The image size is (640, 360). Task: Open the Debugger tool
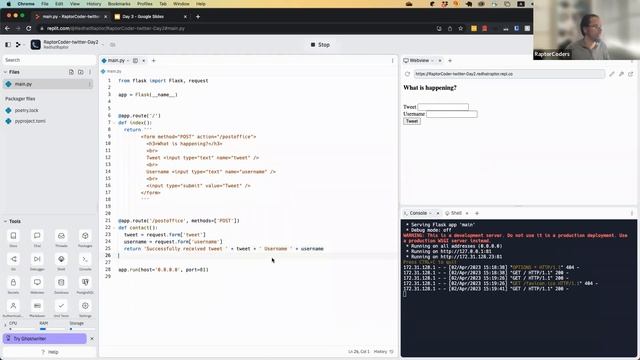pyautogui.click(x=37, y=262)
